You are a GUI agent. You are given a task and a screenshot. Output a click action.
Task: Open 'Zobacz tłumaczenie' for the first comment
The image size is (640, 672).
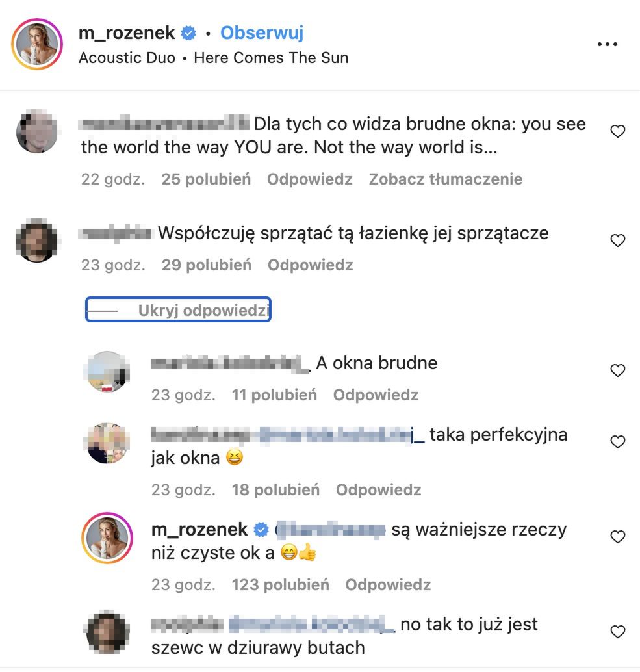click(x=445, y=179)
